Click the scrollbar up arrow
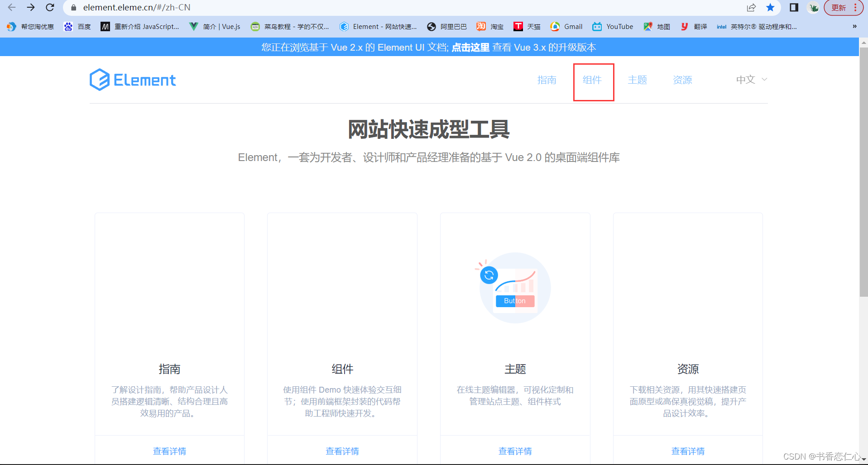The image size is (868, 465). tap(863, 43)
